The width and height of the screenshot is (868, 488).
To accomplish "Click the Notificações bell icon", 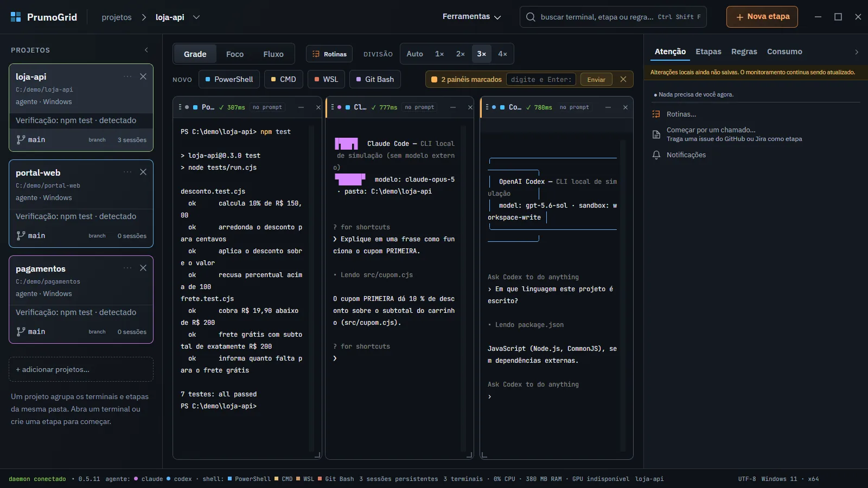I will [x=656, y=155].
